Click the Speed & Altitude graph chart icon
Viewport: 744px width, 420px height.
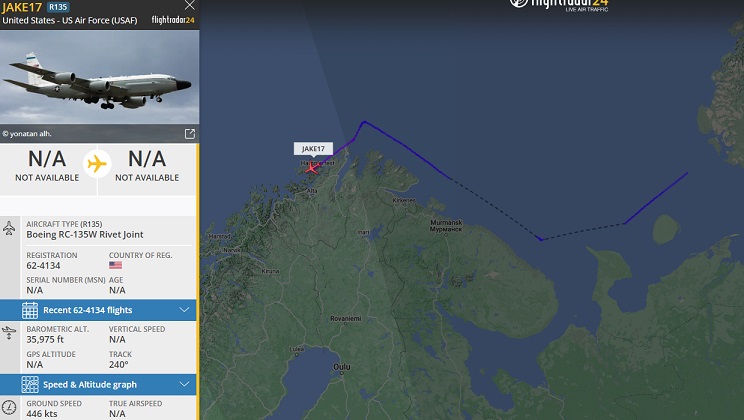tap(30, 384)
